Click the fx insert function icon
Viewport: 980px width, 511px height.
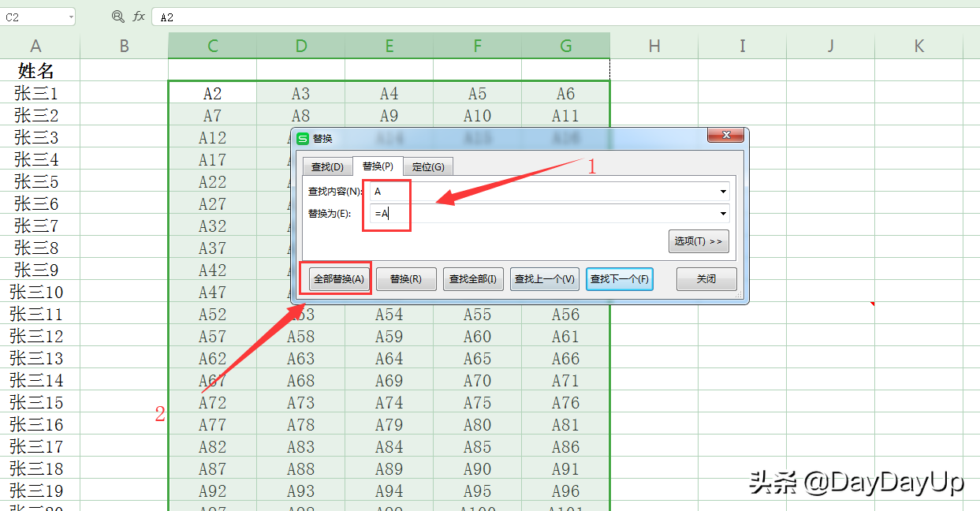pos(139,16)
